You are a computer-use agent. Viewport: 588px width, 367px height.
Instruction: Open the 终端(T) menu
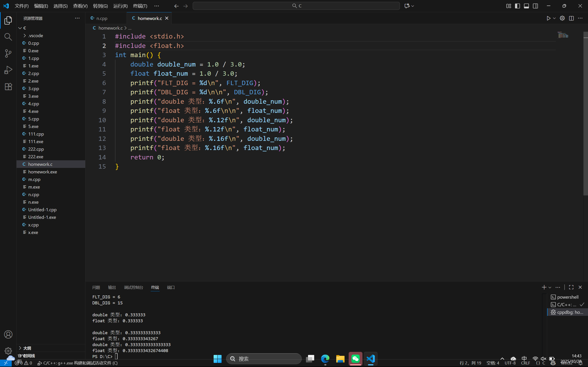[x=140, y=6]
